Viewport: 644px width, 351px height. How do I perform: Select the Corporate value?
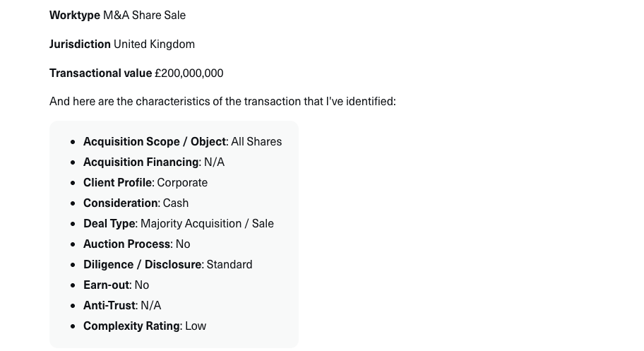[182, 182]
